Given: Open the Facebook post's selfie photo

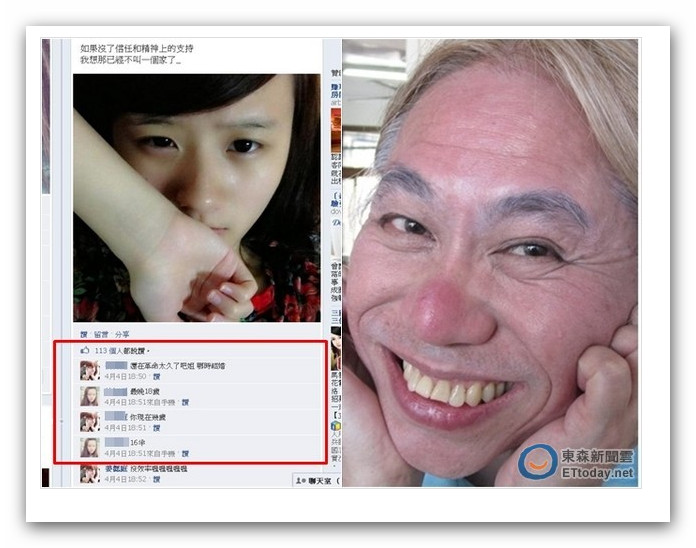Looking at the screenshot, I should click(x=197, y=198).
